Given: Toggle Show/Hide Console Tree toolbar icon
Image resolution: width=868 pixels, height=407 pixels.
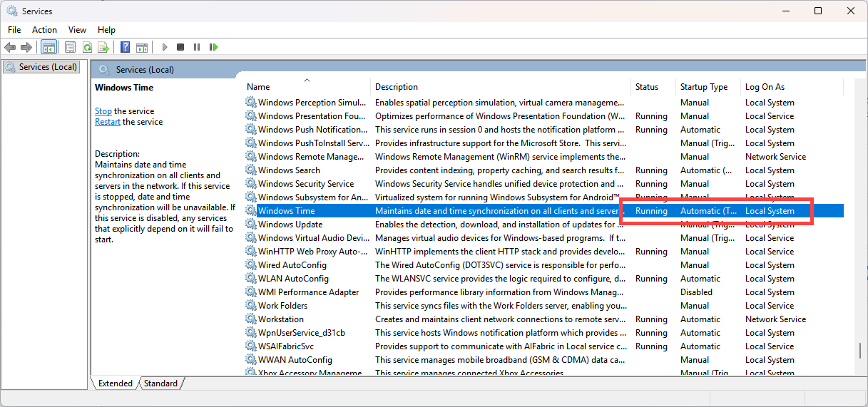Looking at the screenshot, I should coord(49,47).
